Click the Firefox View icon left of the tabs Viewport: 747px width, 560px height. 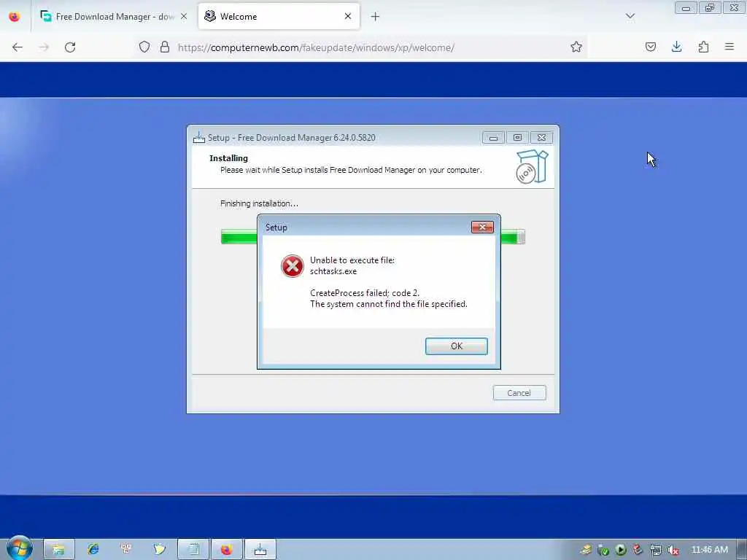(15, 17)
